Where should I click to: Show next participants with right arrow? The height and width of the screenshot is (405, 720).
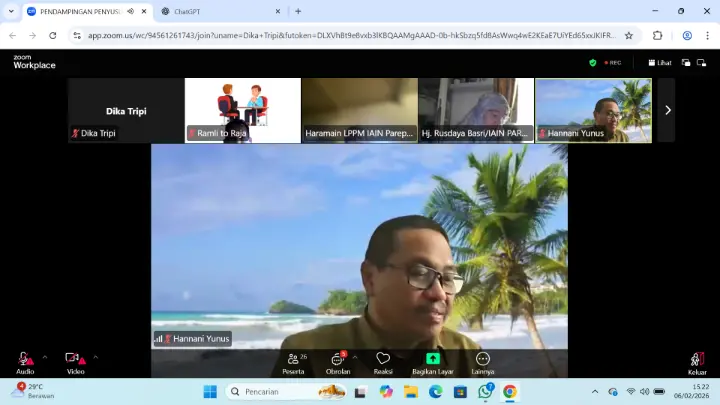(x=668, y=110)
